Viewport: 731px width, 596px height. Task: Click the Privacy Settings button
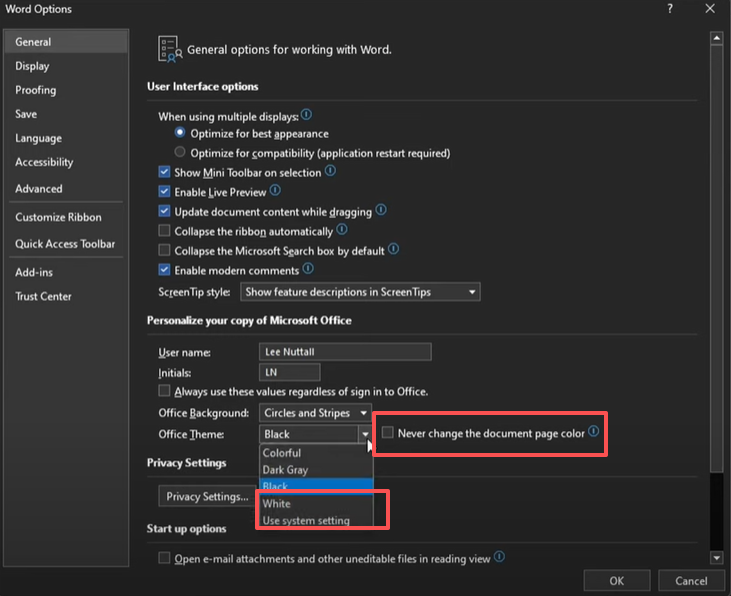point(207,497)
